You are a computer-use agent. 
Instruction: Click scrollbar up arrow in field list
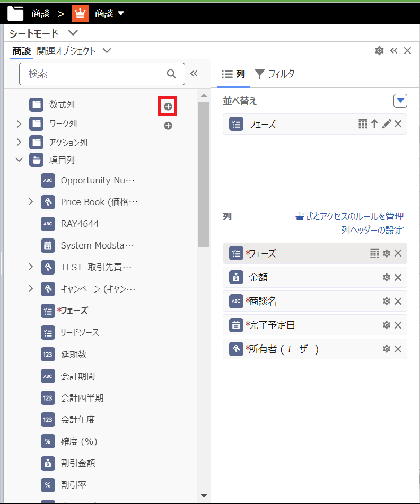(x=204, y=95)
